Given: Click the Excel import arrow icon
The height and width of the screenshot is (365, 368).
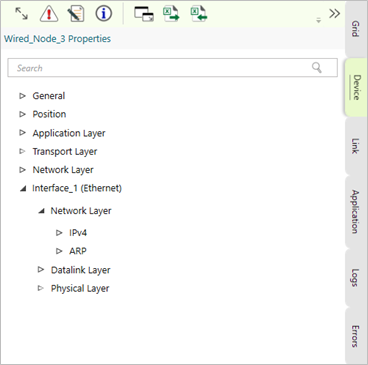Looking at the screenshot, I should pyautogui.click(x=199, y=14).
